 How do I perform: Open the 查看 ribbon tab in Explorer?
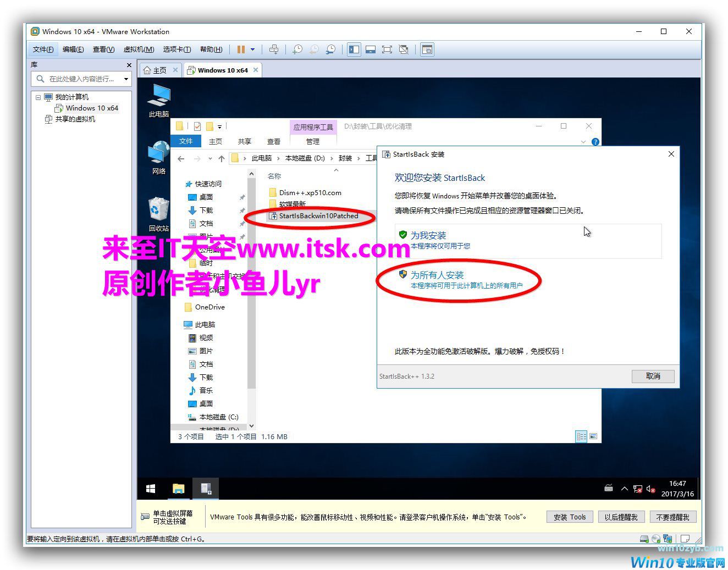coord(274,141)
